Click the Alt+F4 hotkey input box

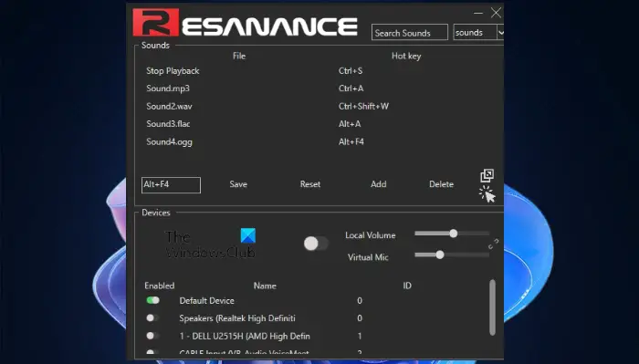click(x=172, y=185)
